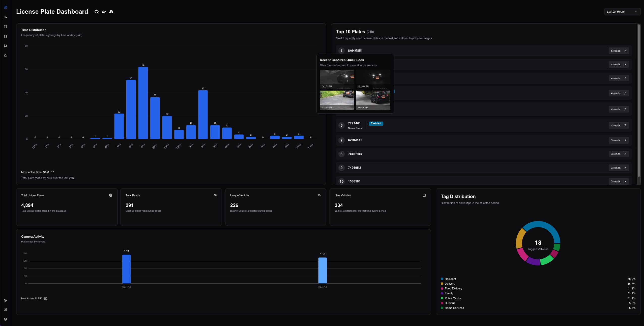This screenshot has width=644, height=326.
Task: Open the flagged plates flag icon
Action: pyautogui.click(x=5, y=46)
